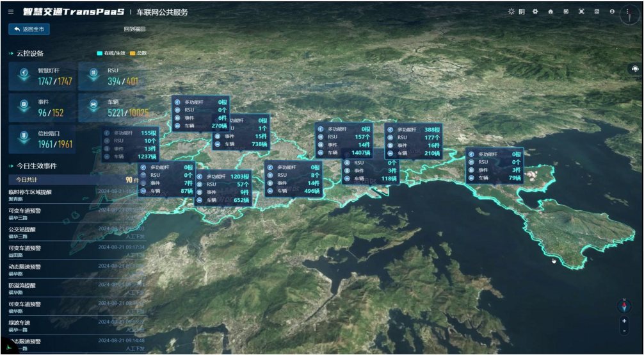644x355 pixels.
Task: Click the sun weather icon in header
Action: click(511, 12)
